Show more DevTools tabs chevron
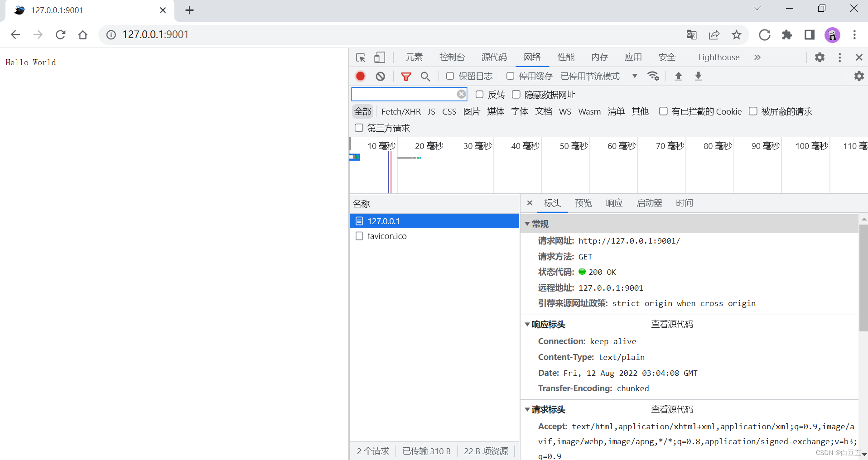The width and height of the screenshot is (868, 460). coord(757,57)
